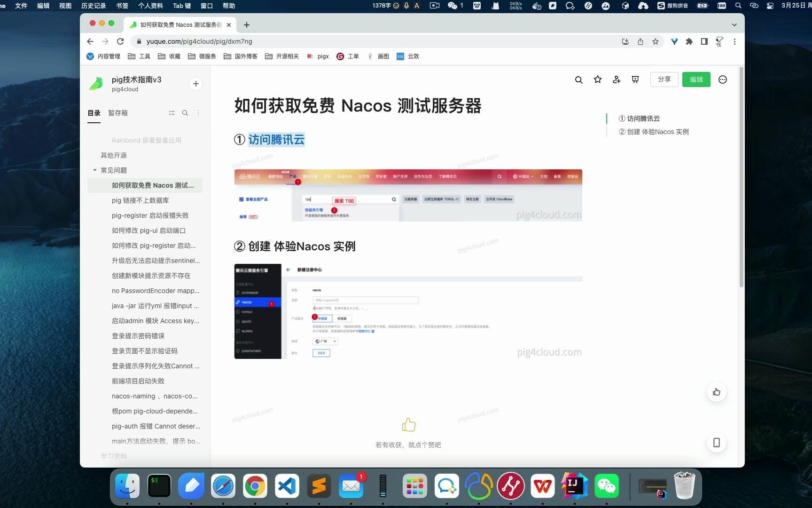The width and height of the screenshot is (812, 508).
Task: Open the pigx bookmark
Action: pyautogui.click(x=318, y=56)
